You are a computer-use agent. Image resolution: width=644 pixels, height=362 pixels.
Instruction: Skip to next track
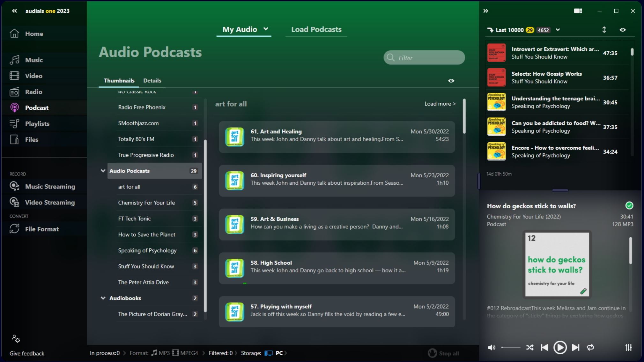click(576, 348)
